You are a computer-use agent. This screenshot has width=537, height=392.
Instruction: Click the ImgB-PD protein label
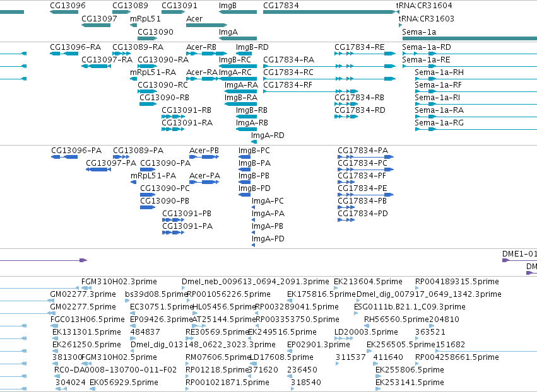coord(254,188)
